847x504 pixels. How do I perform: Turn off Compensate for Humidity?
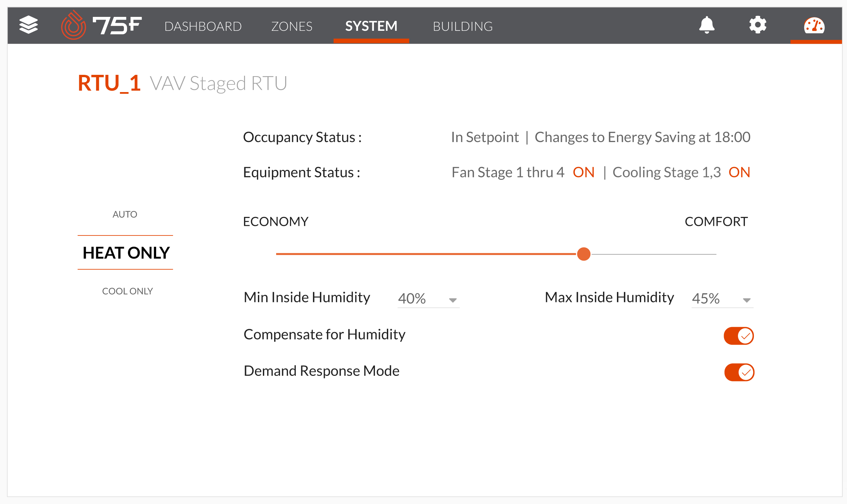(x=739, y=336)
